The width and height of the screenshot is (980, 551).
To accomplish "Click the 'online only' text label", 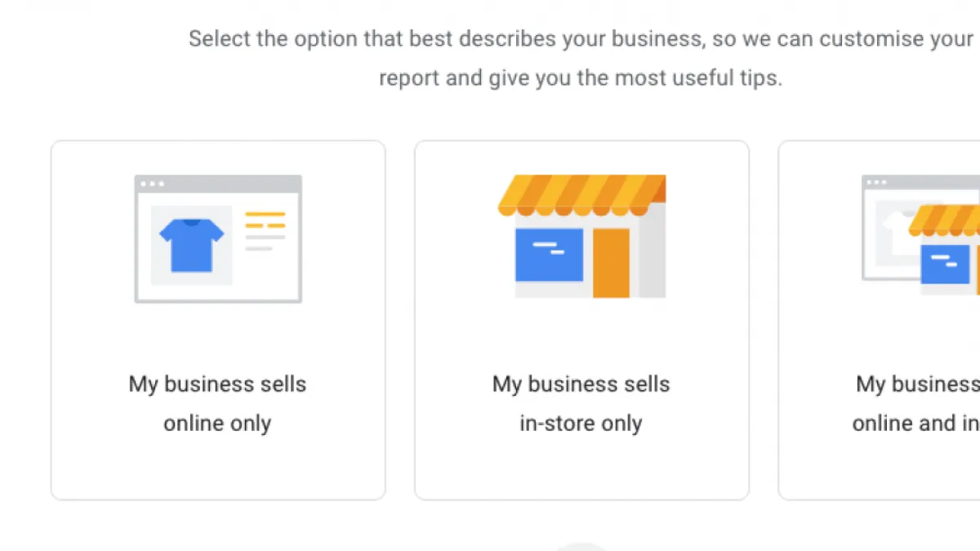I will [217, 424].
